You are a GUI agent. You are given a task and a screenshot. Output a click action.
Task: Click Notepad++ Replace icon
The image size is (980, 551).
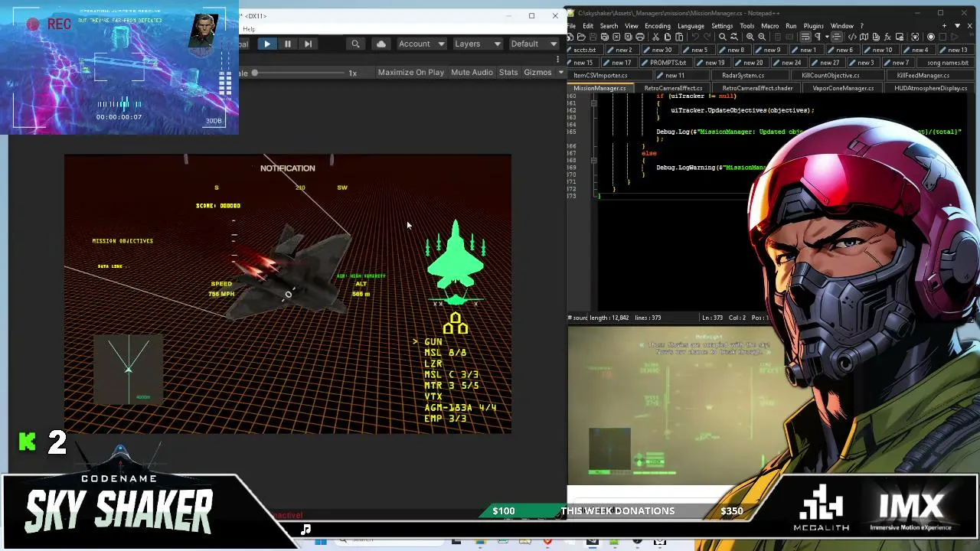pos(733,37)
